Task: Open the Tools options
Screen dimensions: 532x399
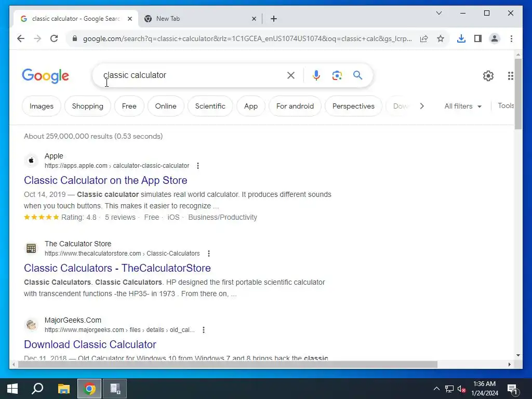Action: (506, 106)
